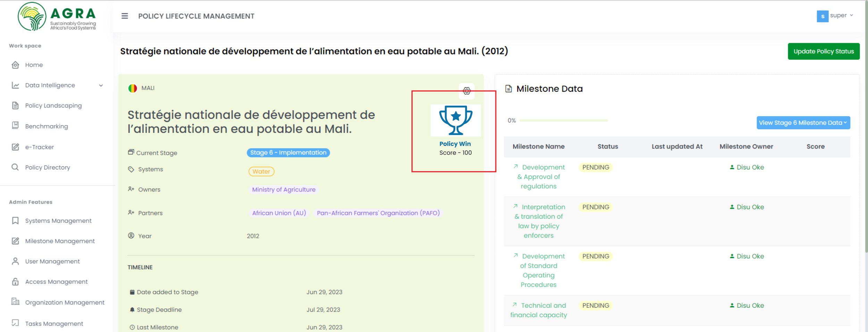Viewport: 868px width, 332px height.
Task: Click the arrow icon beside Development & Approval
Action: pos(516,167)
